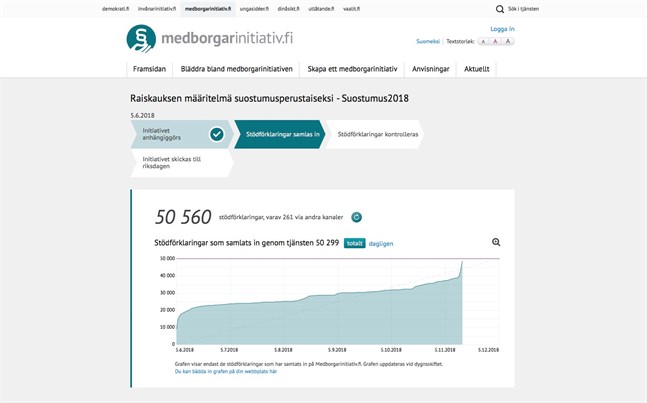The image size is (647, 403).
Task: Click the Textstorlek label
Action: click(460, 41)
